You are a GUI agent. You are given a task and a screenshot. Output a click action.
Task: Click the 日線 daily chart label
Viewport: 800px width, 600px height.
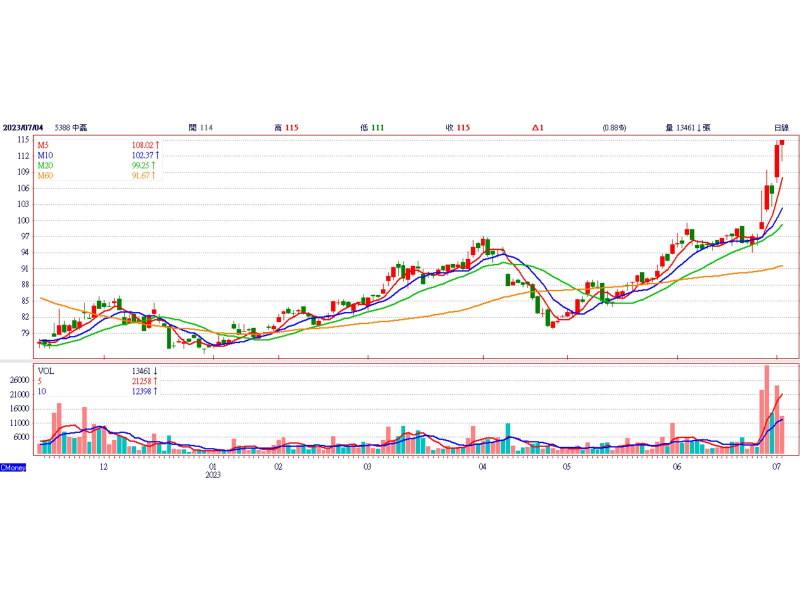pyautogui.click(x=781, y=128)
